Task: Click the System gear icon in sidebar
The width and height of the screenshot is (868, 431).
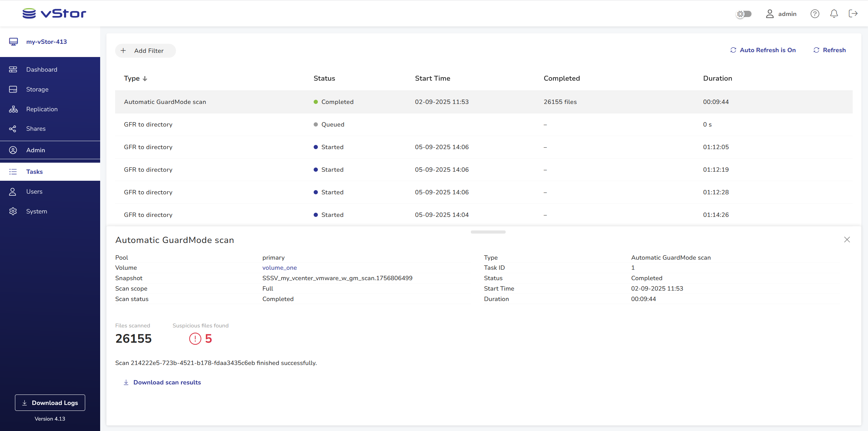Action: [x=13, y=211]
